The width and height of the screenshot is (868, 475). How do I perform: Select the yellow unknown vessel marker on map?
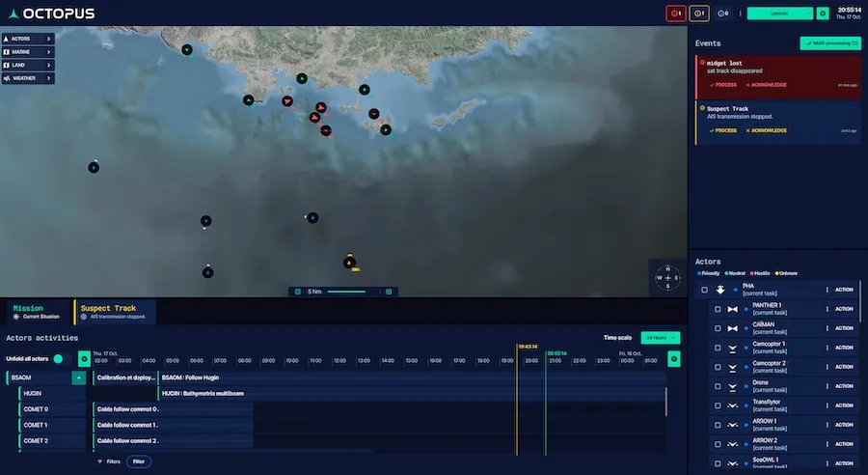pyautogui.click(x=350, y=262)
